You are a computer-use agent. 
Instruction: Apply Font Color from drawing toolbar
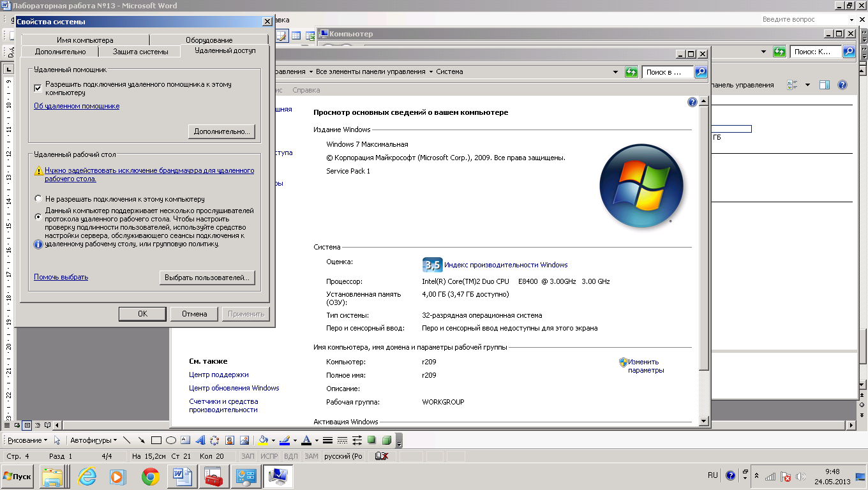pyautogui.click(x=306, y=440)
